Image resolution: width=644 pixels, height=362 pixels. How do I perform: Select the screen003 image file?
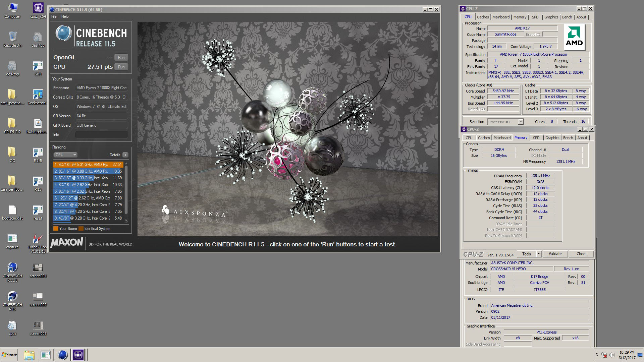pyautogui.click(x=38, y=327)
